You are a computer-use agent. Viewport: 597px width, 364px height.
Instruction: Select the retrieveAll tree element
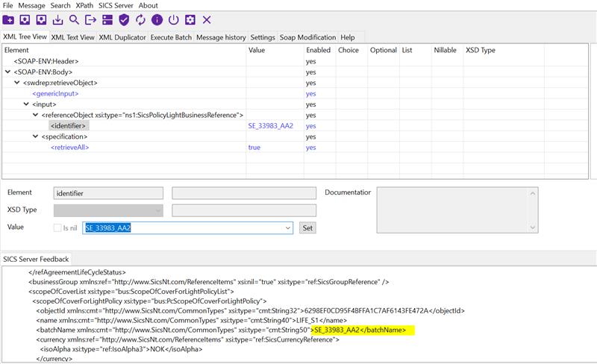[x=70, y=148]
